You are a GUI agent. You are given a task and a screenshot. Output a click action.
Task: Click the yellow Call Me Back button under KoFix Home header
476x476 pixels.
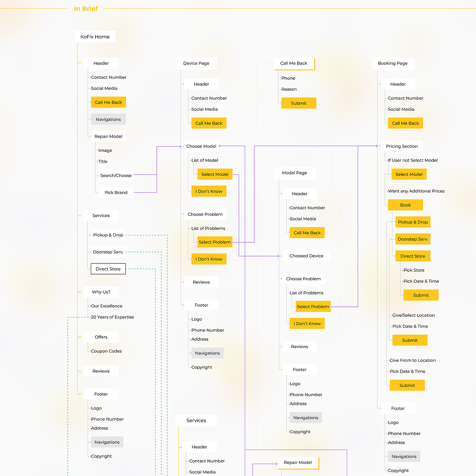coord(108,102)
